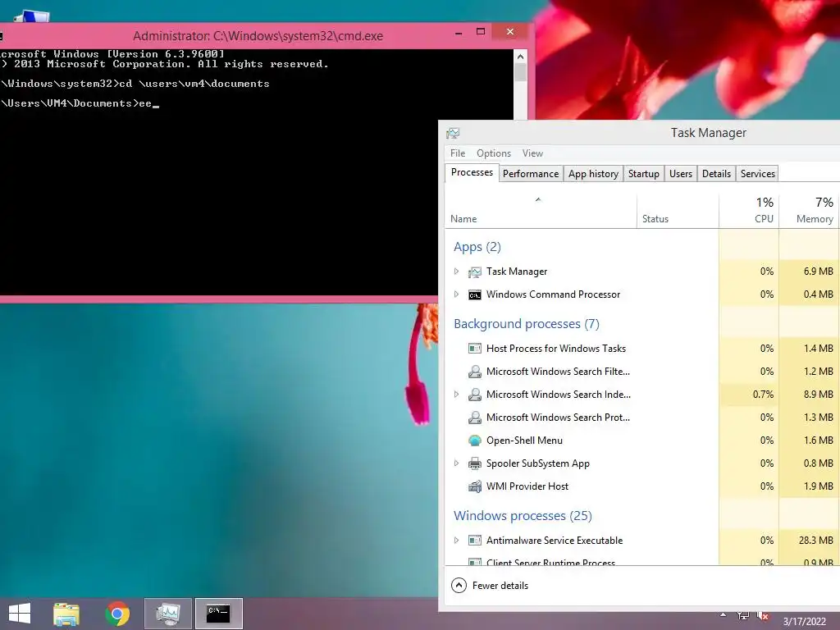Select the Open-Shell Menu process name
Image resolution: width=840 pixels, height=630 pixels.
coord(524,441)
